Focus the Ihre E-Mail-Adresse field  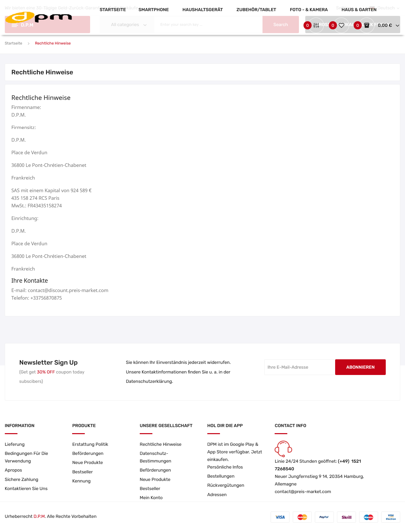pyautogui.click(x=300, y=367)
